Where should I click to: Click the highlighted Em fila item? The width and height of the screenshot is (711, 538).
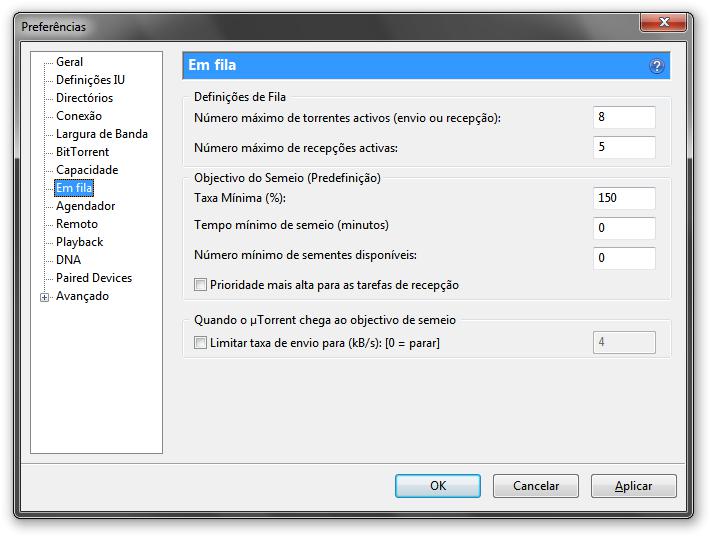tap(74, 188)
